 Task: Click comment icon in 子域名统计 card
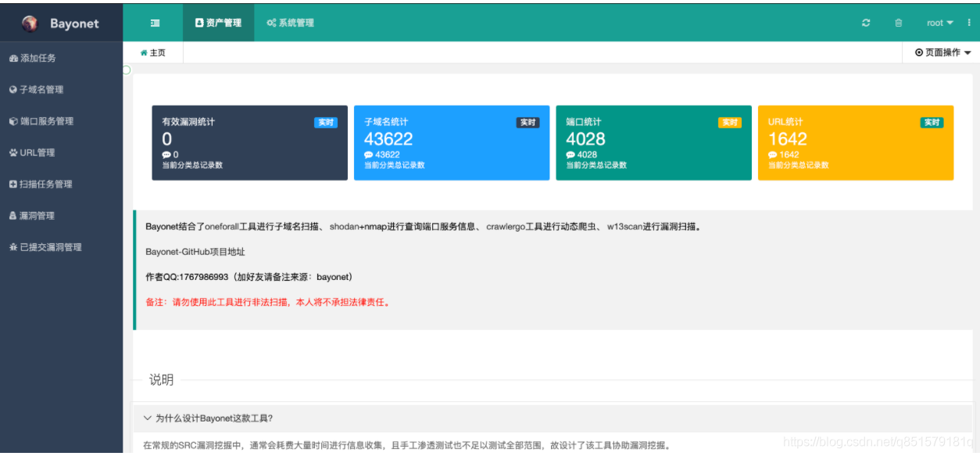click(x=368, y=155)
